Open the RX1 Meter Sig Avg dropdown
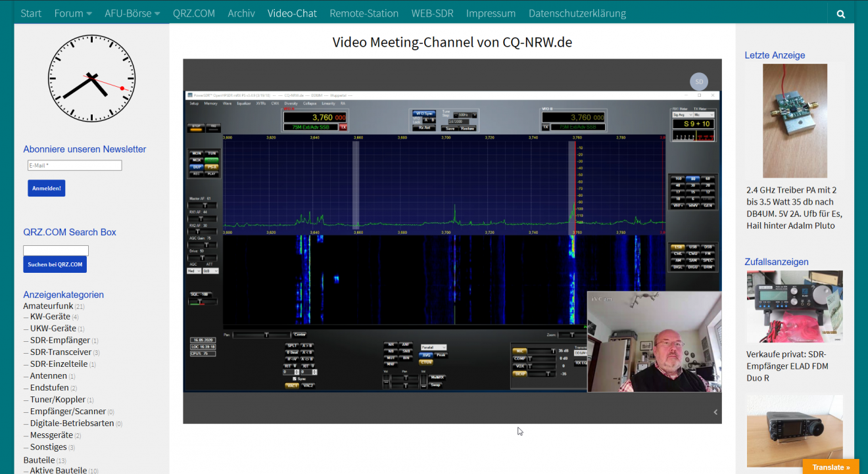Viewport: 868px width, 474px height. pos(683,115)
